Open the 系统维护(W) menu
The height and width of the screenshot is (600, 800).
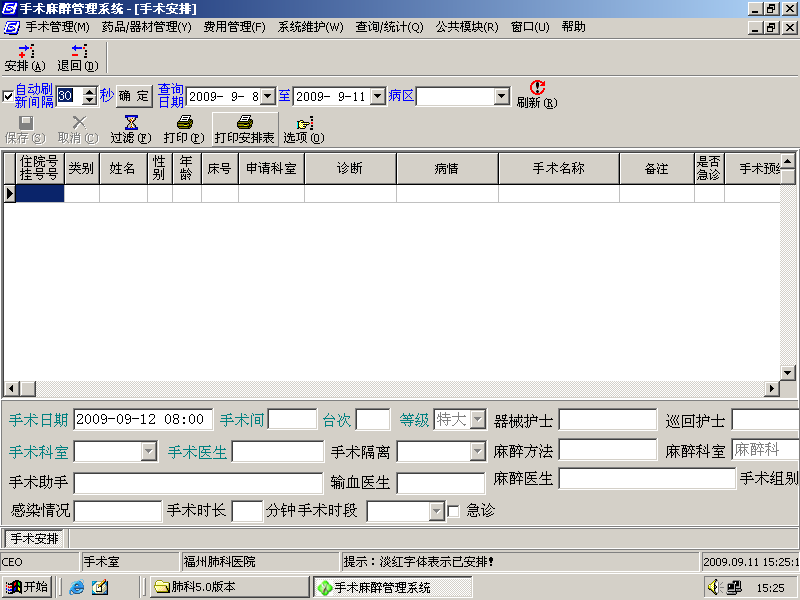click(x=311, y=27)
